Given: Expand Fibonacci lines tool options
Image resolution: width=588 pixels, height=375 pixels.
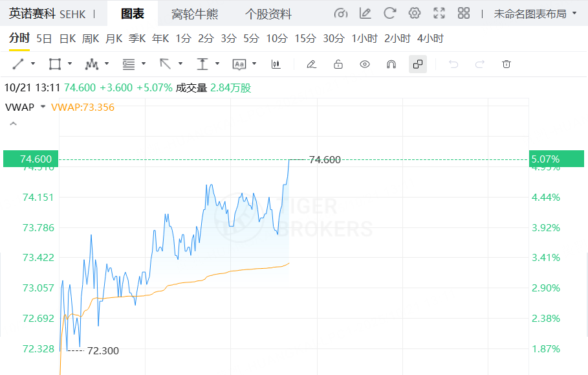Looking at the screenshot, I should tap(143, 64).
